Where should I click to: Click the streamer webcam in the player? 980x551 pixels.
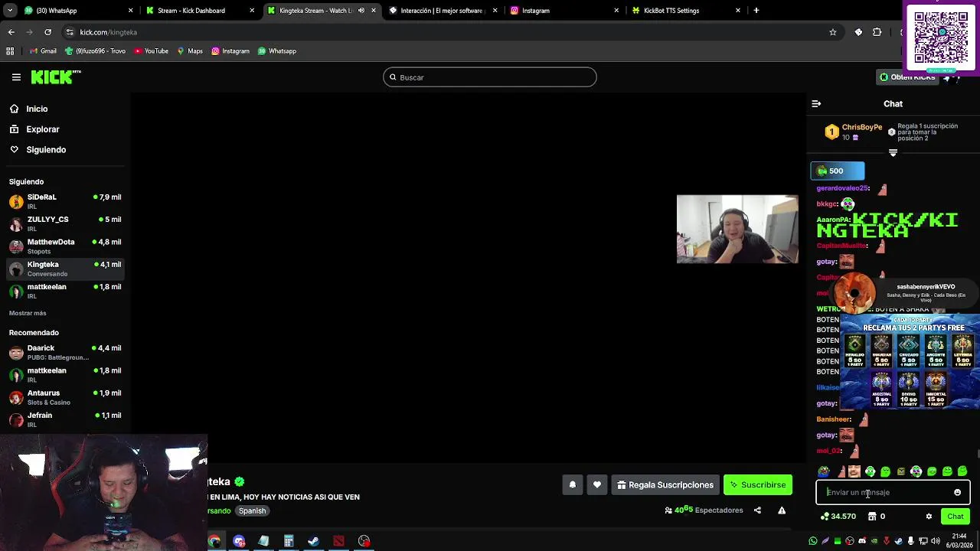[x=737, y=229]
